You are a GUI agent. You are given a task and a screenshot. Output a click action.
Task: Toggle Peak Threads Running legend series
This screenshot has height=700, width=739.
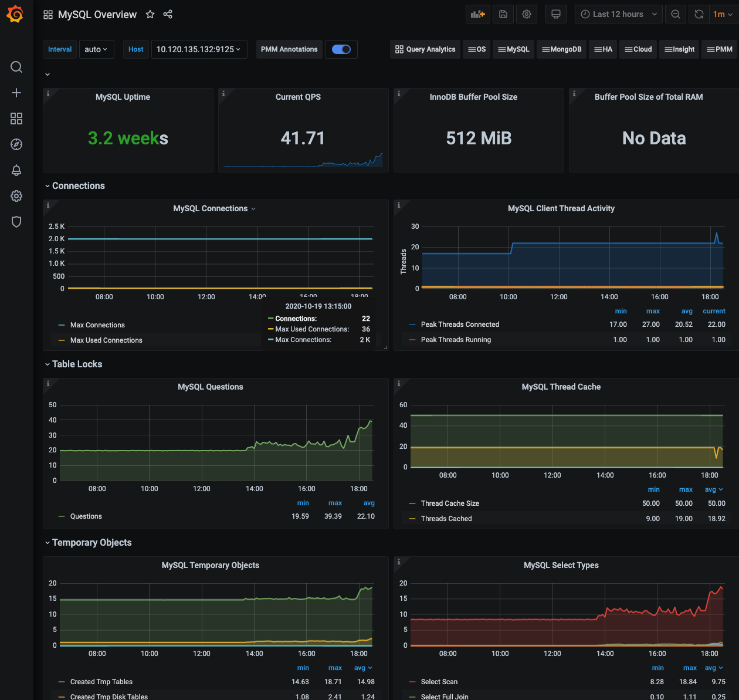[456, 340]
